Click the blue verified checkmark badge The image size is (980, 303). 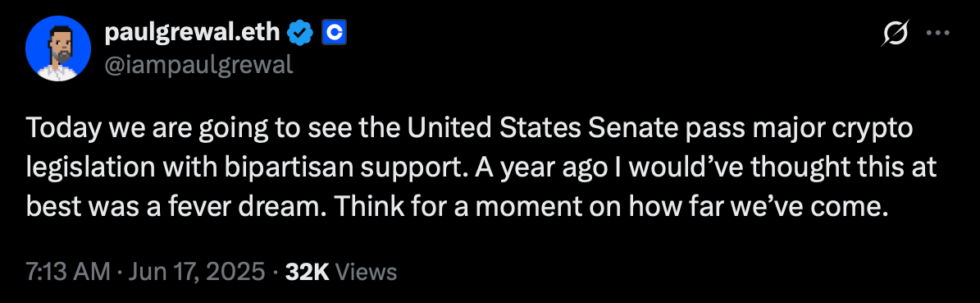[299, 33]
